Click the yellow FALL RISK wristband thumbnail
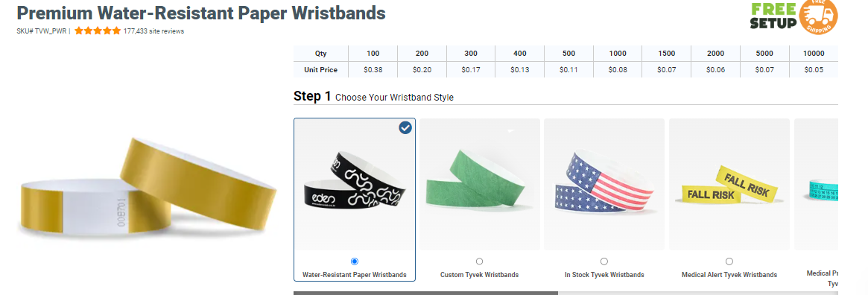Image resolution: width=868 pixels, height=295 pixels. tap(729, 185)
